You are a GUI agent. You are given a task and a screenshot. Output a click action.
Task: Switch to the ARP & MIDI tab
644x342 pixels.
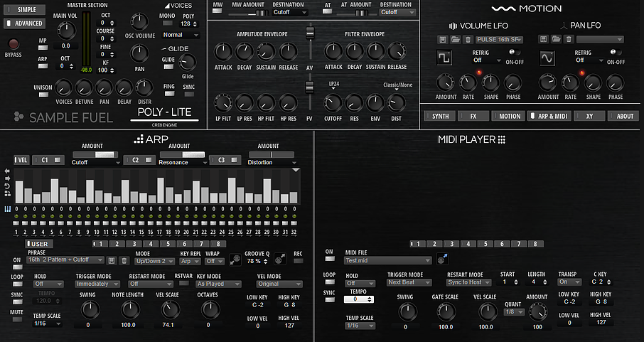click(549, 117)
